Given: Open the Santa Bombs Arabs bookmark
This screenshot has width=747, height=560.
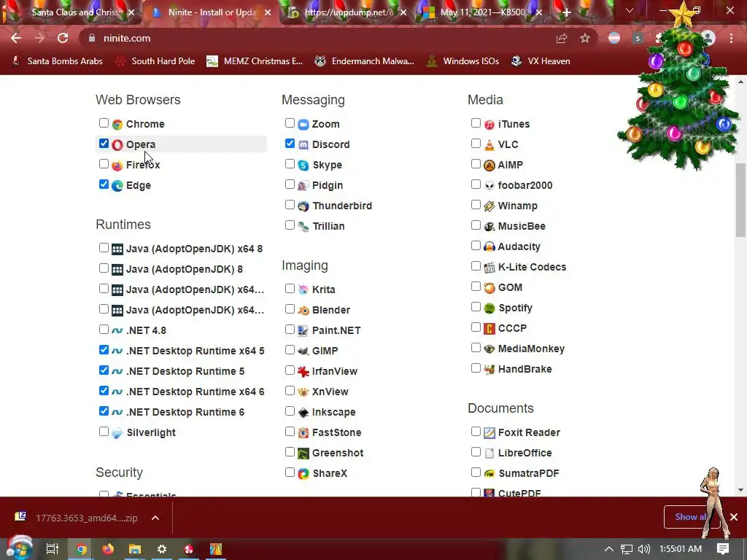Looking at the screenshot, I should pyautogui.click(x=58, y=61).
